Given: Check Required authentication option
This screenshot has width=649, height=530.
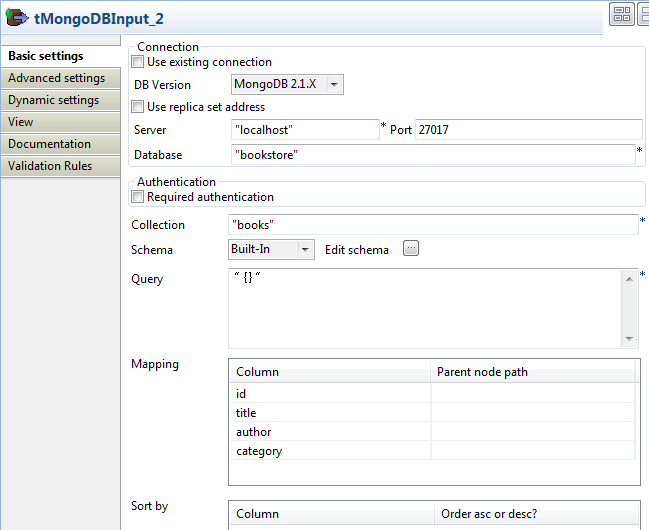Looking at the screenshot, I should (x=138, y=197).
